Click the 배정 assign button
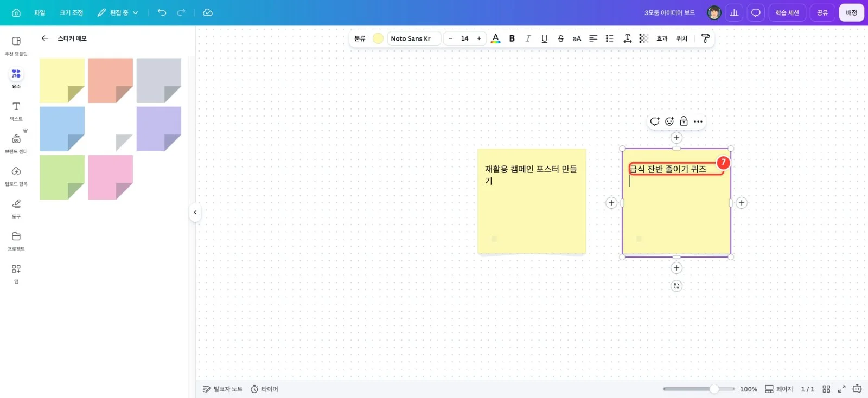868x398 pixels. tap(851, 12)
